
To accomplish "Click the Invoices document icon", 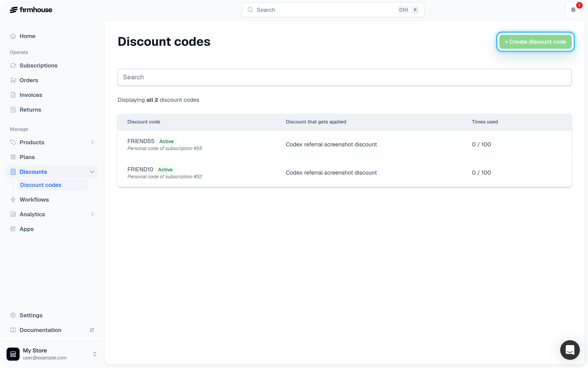I will point(13,95).
